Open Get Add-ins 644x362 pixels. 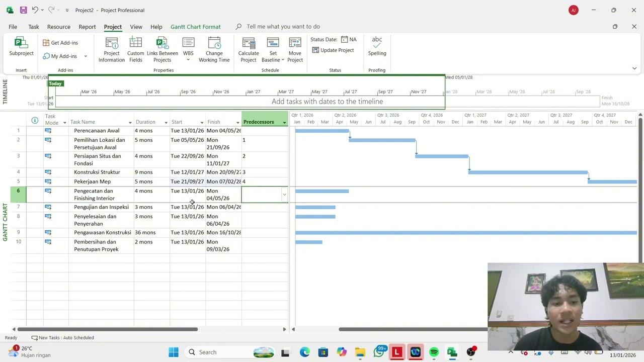60,43
